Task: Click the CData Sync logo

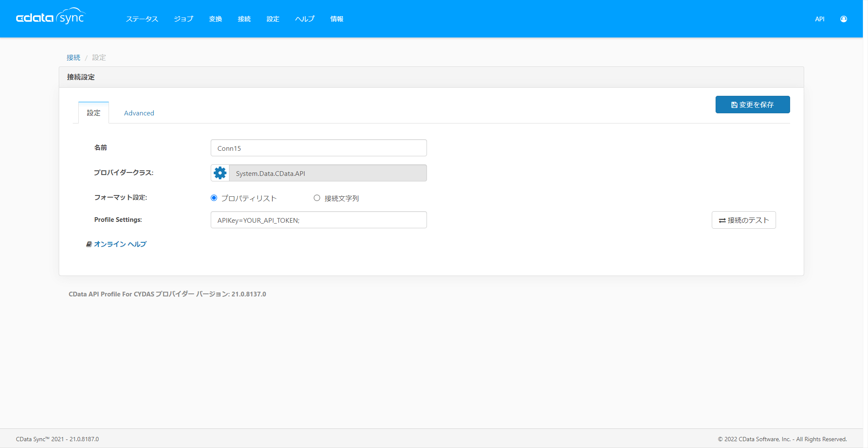Action: 51,17
